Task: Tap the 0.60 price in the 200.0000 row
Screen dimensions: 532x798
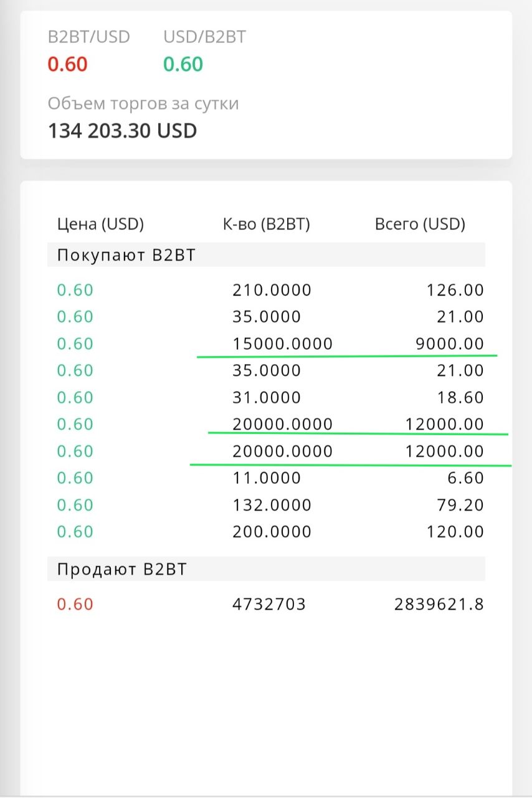Action: (x=75, y=531)
